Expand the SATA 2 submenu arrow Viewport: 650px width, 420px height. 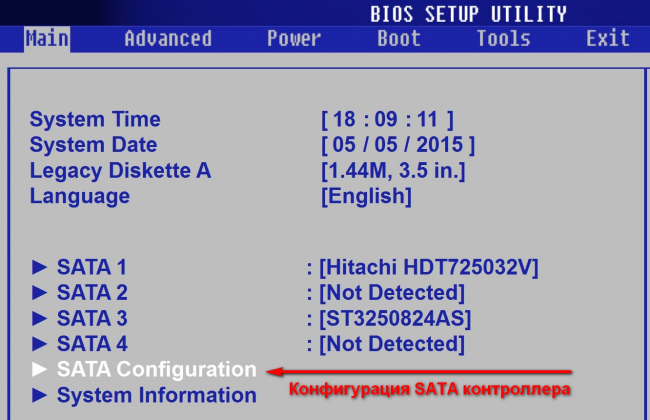point(40,293)
